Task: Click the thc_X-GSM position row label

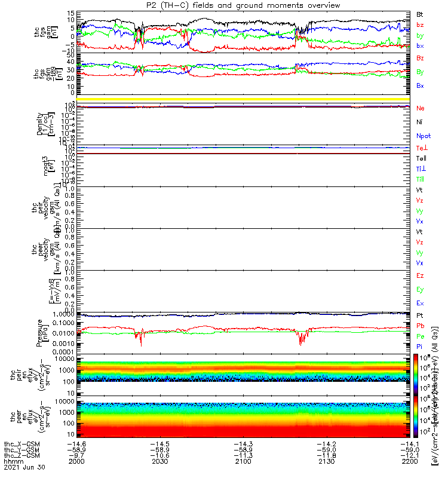Action: 22,444
